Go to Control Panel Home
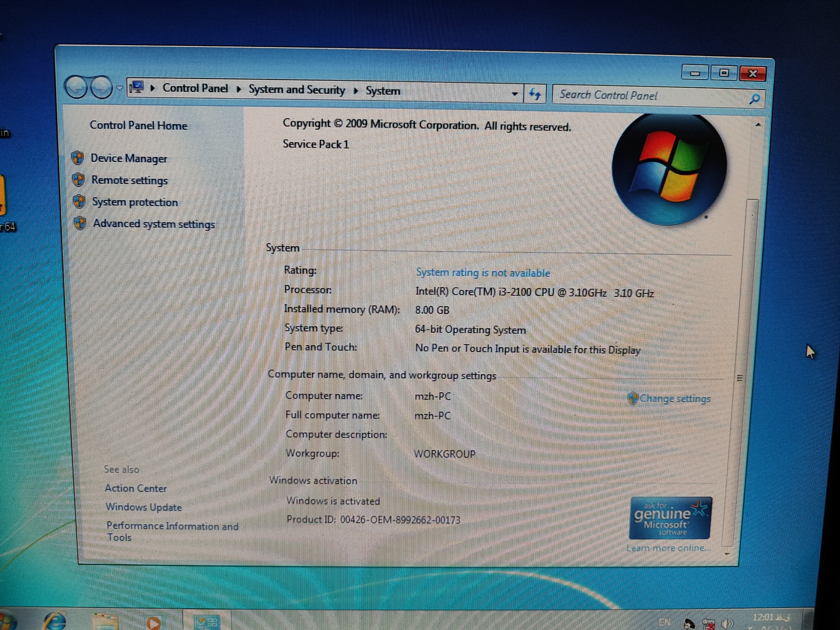The width and height of the screenshot is (840, 630). [x=138, y=126]
